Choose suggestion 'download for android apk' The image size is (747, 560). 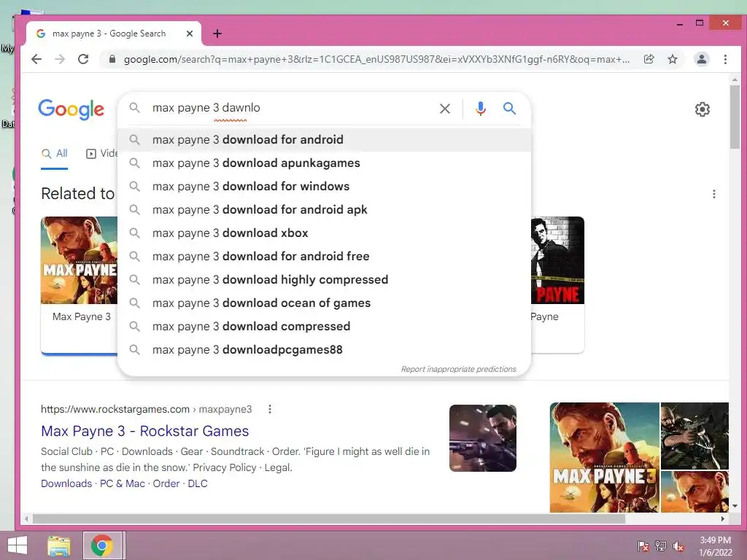pyautogui.click(x=325, y=209)
